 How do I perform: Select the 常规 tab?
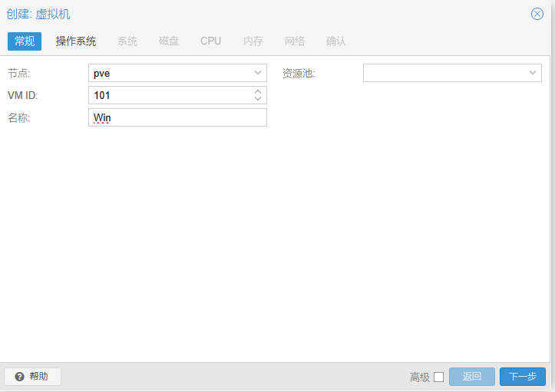click(x=25, y=41)
